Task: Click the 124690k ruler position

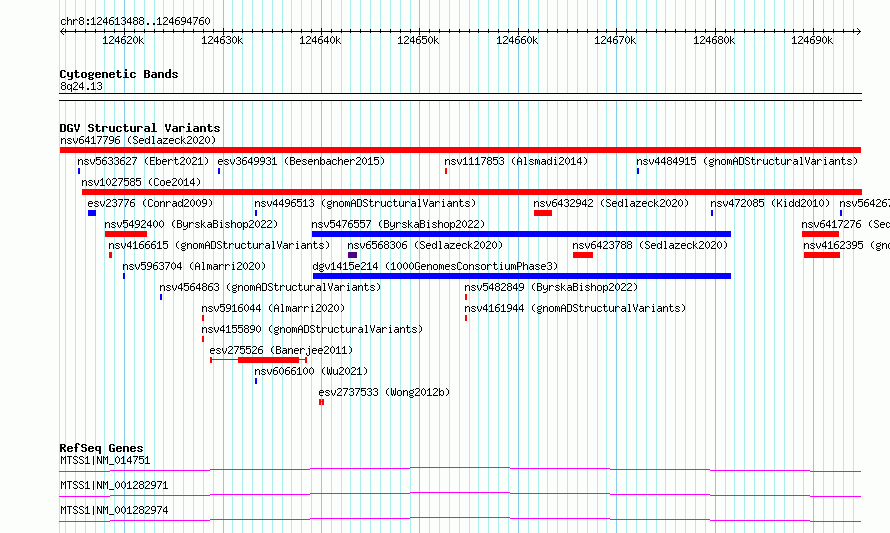Action: pos(812,40)
